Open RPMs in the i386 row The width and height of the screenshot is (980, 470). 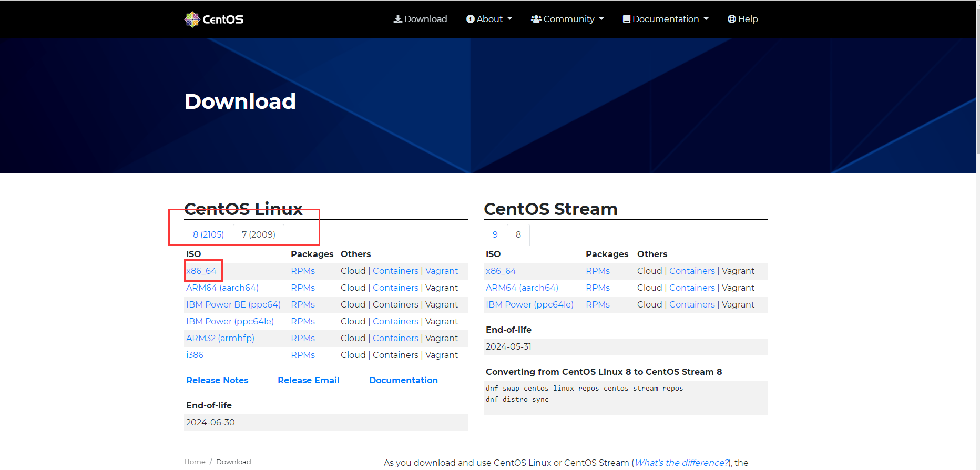tap(303, 355)
